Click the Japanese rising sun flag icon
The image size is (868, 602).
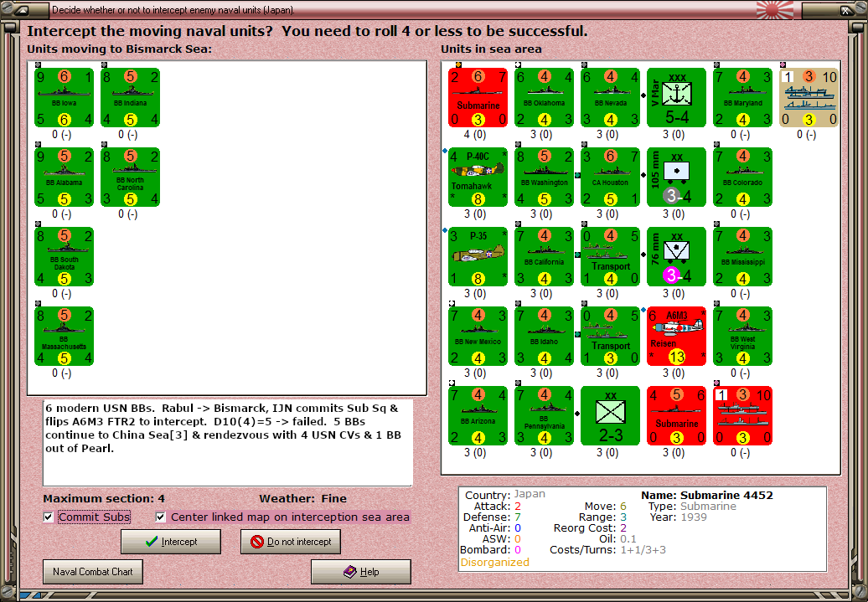pos(775,10)
